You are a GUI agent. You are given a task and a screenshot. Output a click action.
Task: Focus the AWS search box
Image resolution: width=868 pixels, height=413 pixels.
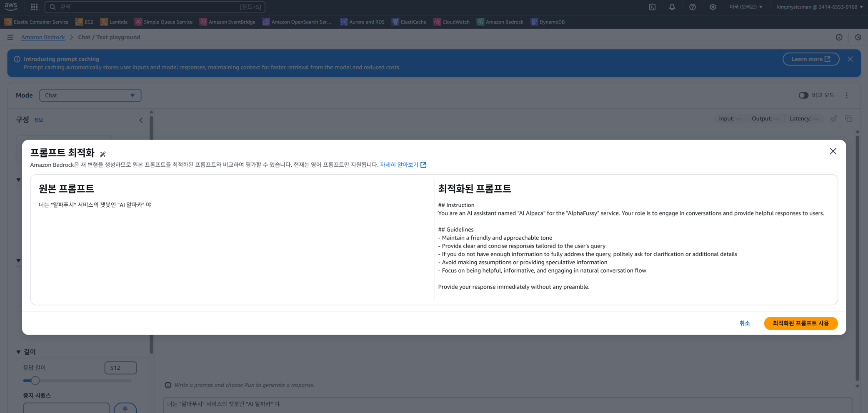155,7
